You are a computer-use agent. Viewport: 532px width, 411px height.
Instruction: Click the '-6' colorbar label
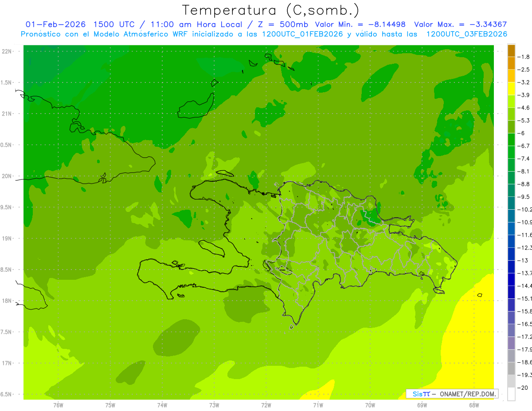tap(521, 133)
